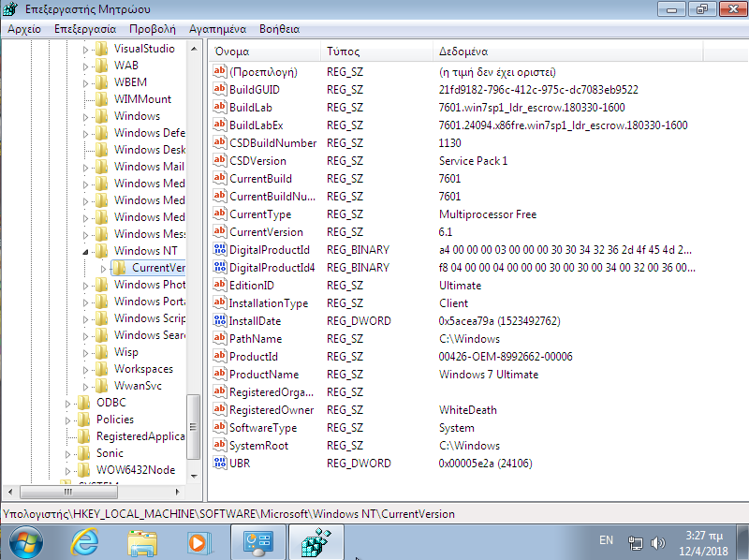Click the DigitalProductId binary value icon
749x560 pixels.
[220, 249]
